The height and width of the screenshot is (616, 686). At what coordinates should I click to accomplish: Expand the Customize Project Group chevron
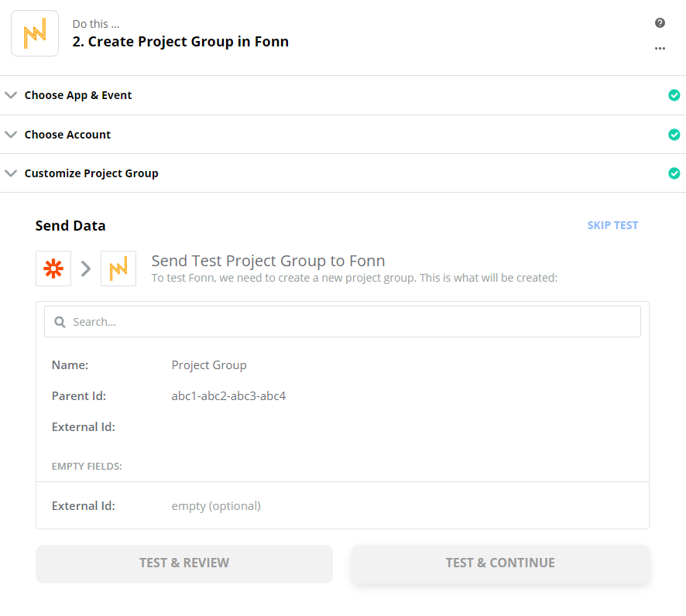11,173
